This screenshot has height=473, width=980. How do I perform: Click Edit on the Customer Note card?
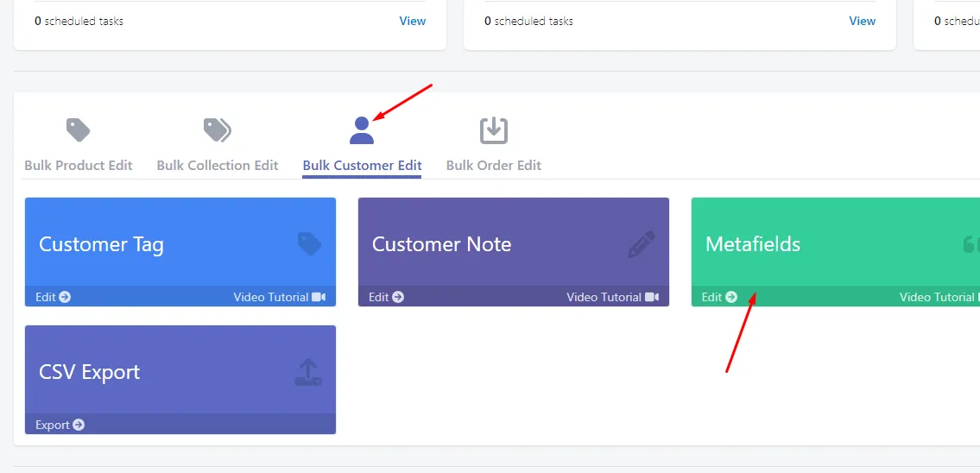386,297
